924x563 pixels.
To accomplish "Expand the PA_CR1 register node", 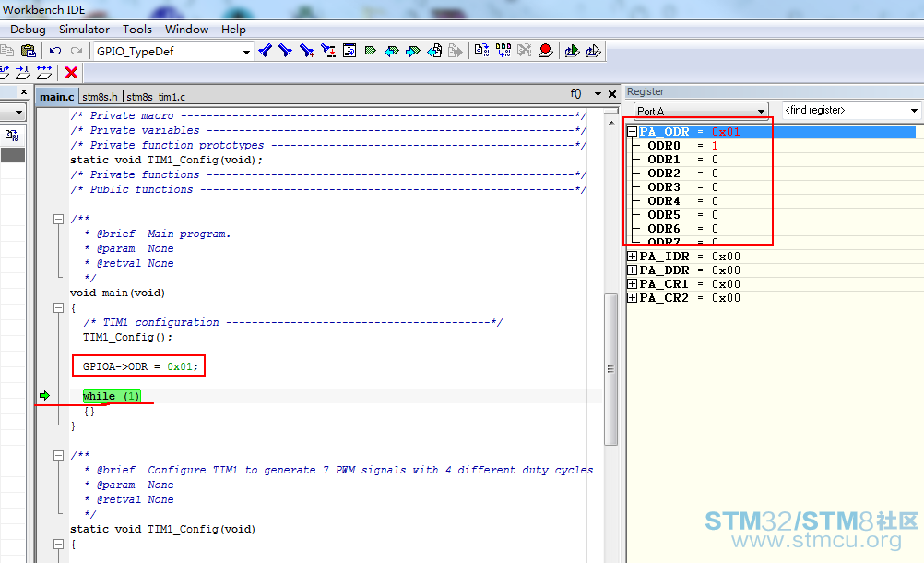I will point(632,283).
